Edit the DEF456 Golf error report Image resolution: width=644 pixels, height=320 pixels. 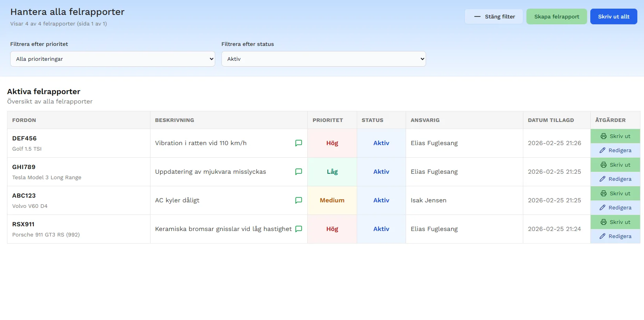[615, 150]
